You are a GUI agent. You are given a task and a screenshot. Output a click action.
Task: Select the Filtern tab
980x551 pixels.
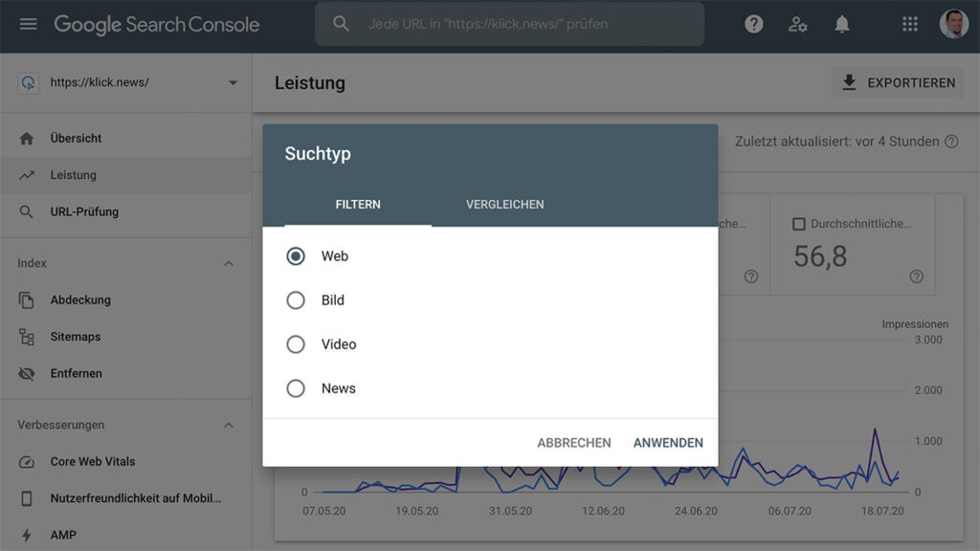tap(358, 205)
